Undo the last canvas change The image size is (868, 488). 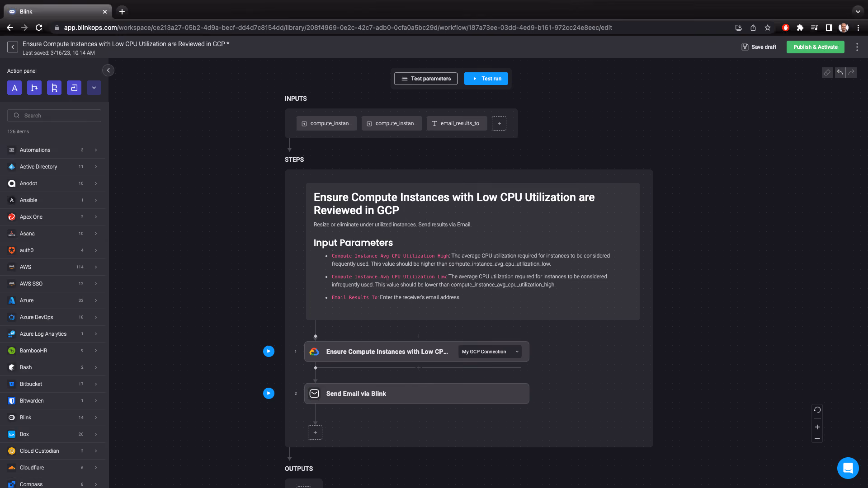(x=840, y=73)
